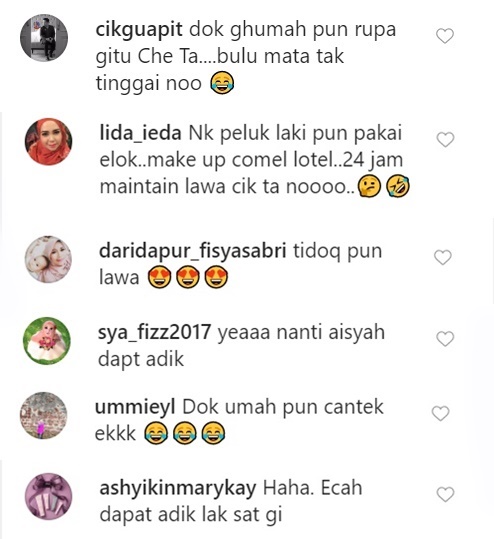Open sya_fizz2017's green-bordered avatar

47,341
